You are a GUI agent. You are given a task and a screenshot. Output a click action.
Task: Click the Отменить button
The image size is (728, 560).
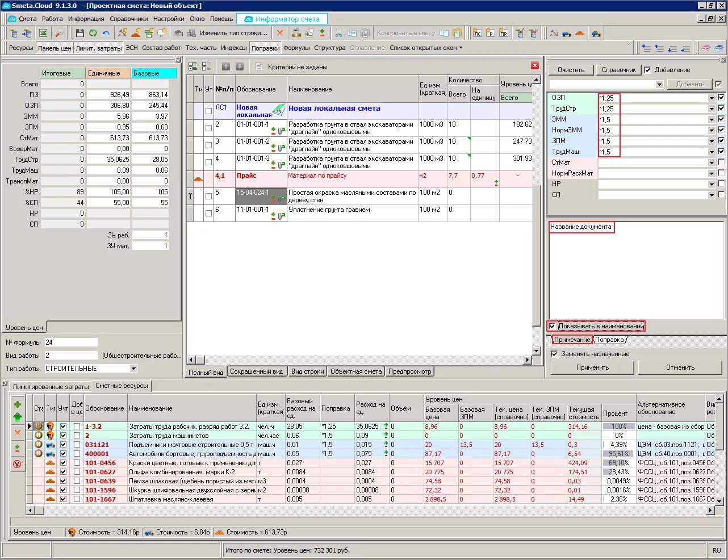[x=680, y=367]
